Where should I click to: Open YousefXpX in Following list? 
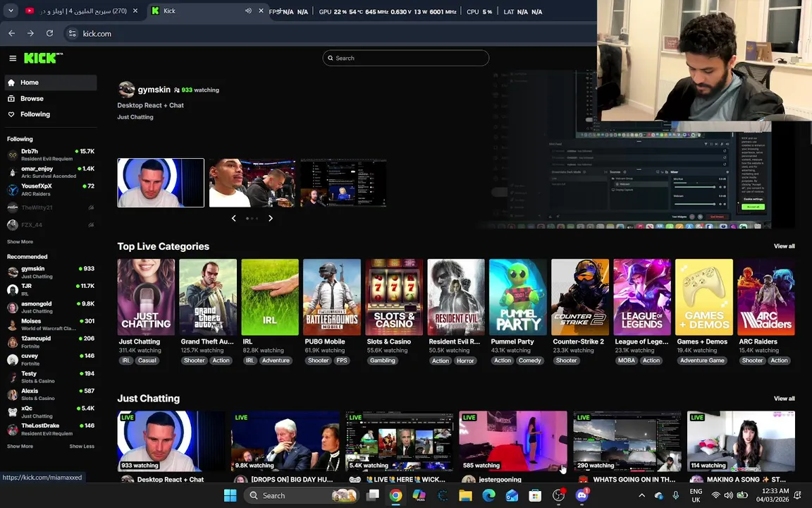51,190
